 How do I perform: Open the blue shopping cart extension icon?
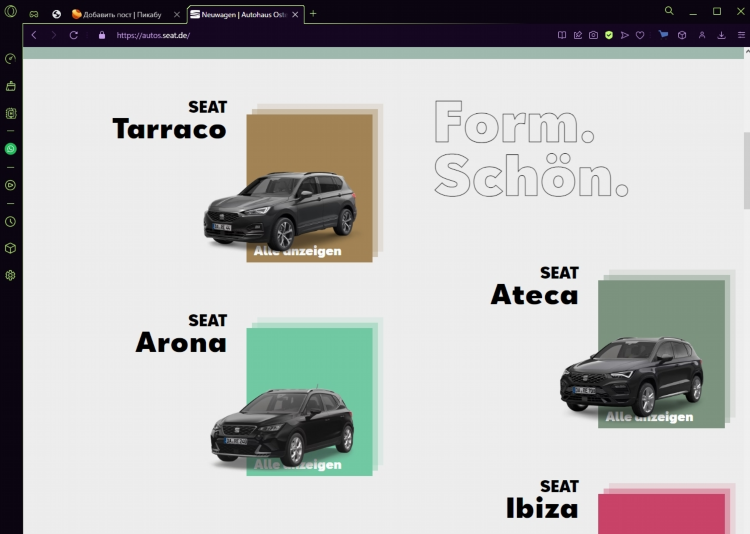pos(663,34)
